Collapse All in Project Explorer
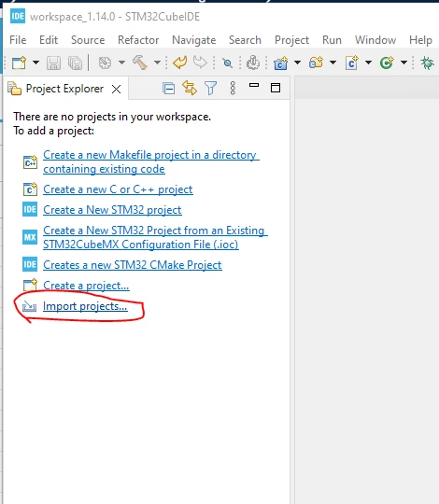The image size is (439, 504). tap(169, 89)
